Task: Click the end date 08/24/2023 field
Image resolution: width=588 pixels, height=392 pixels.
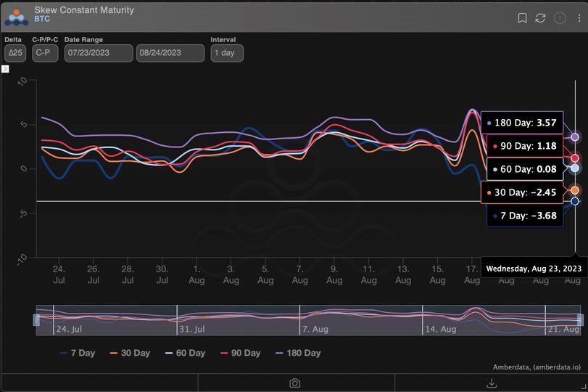Action: (170, 53)
